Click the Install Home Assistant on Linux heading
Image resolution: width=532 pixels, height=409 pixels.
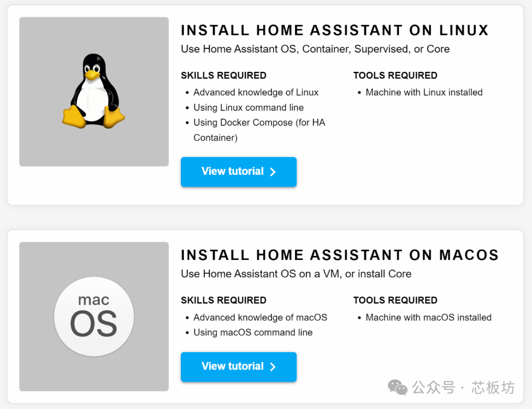[334, 30]
